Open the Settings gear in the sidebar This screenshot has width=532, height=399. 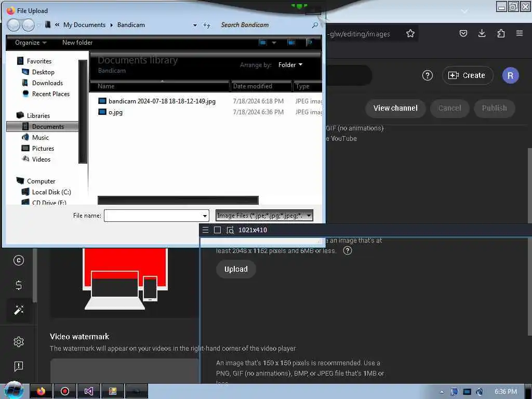click(19, 342)
